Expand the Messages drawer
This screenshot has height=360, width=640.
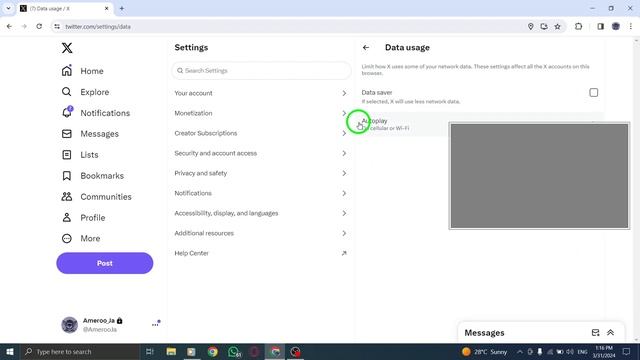click(x=611, y=333)
